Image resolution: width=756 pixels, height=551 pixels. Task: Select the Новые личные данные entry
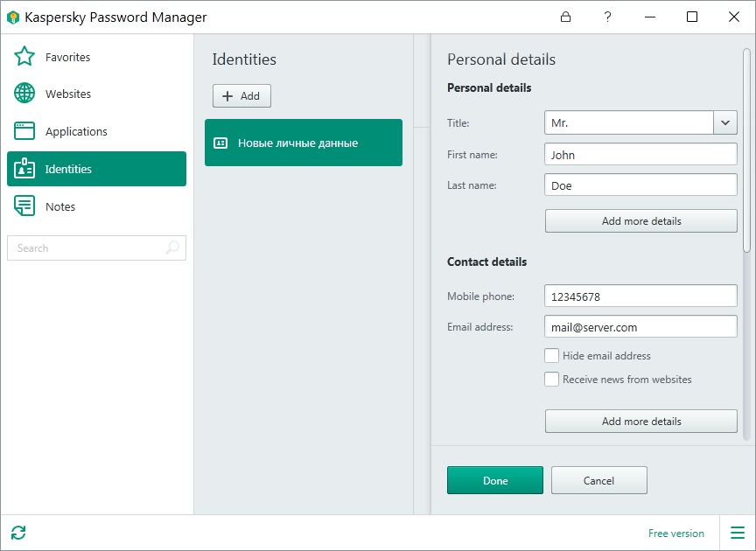[x=303, y=142]
